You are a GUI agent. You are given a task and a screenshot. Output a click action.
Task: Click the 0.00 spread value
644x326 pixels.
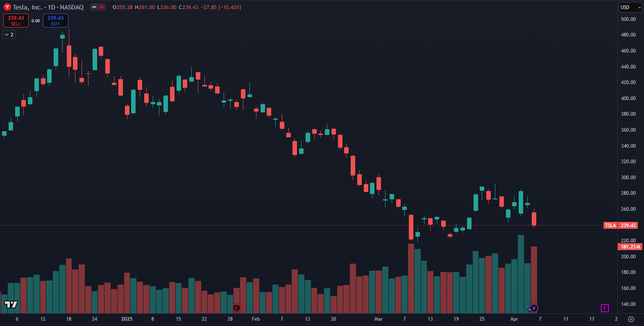tap(36, 21)
